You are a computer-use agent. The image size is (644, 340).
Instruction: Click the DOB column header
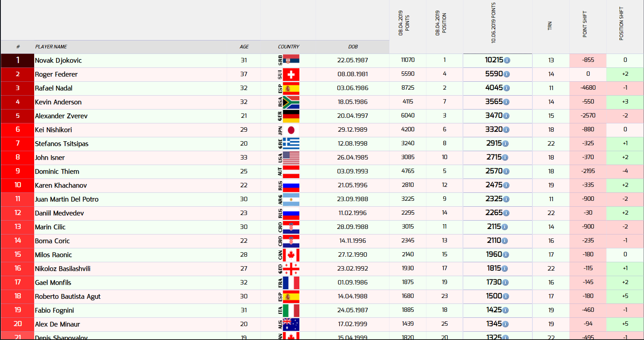pos(353,47)
